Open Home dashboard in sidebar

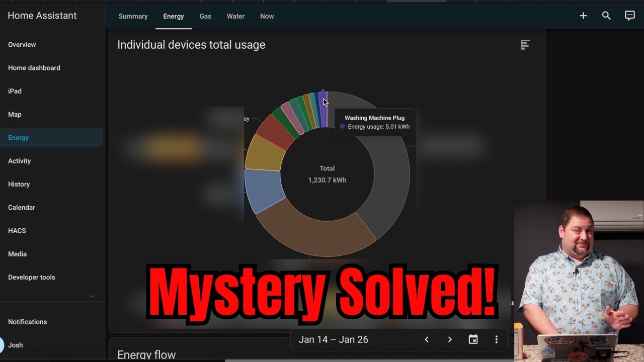tap(51, 68)
